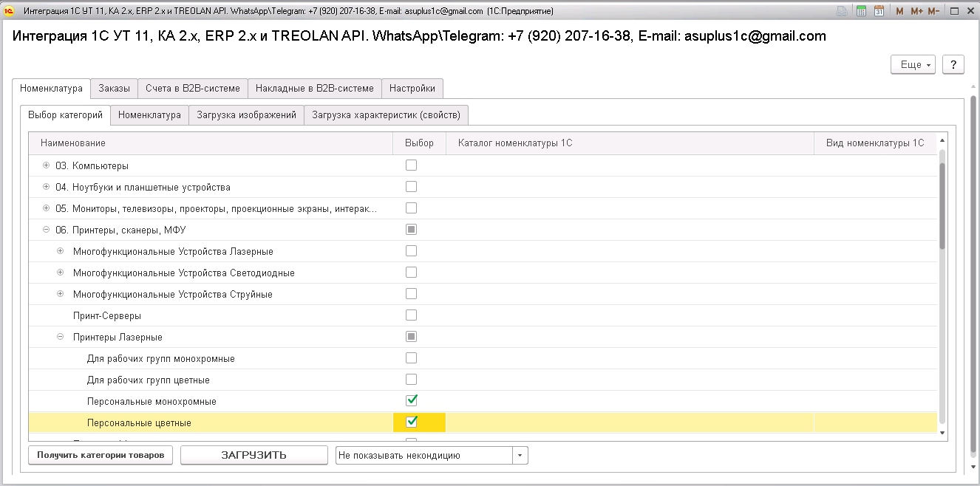Tick the checkbox for 03. Компьютеры
Image resolution: width=980 pixels, height=486 pixels.
411,165
